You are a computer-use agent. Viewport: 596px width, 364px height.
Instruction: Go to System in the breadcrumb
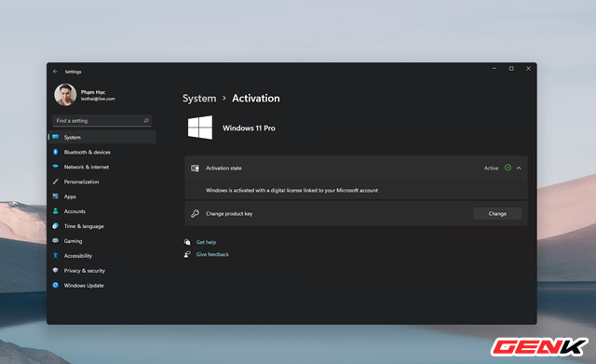point(199,99)
